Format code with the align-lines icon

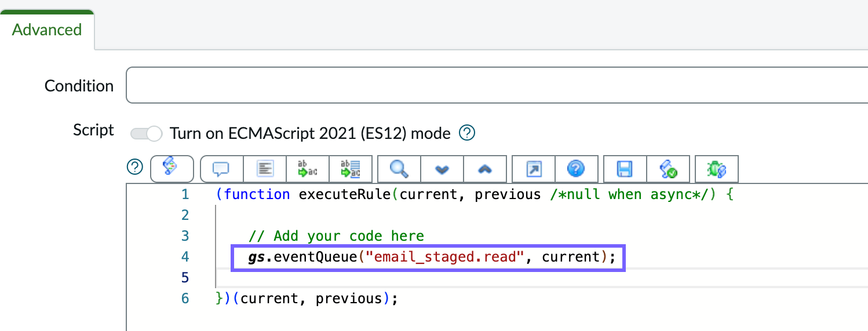[265, 169]
